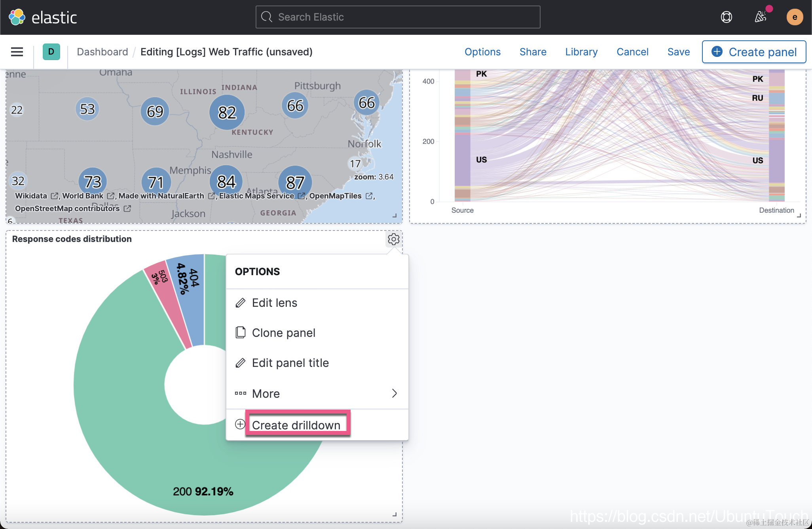
Task: Choose Edit panel title
Action: coord(290,363)
